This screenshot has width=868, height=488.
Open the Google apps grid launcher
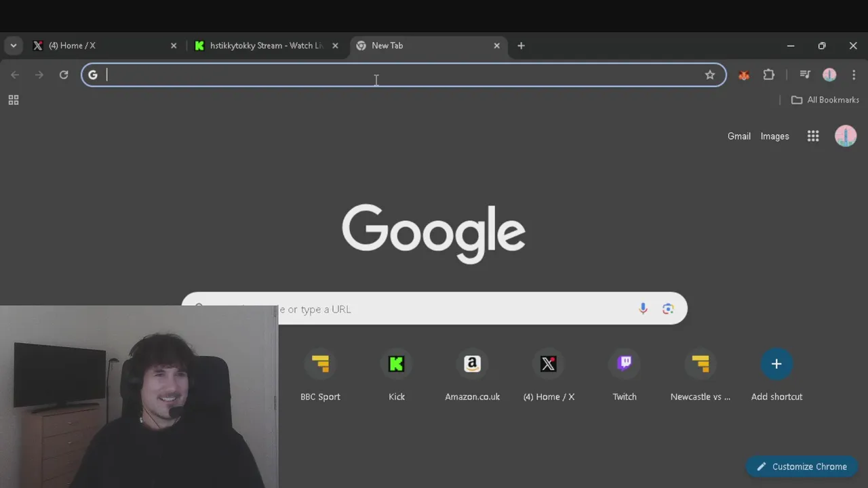tap(813, 136)
